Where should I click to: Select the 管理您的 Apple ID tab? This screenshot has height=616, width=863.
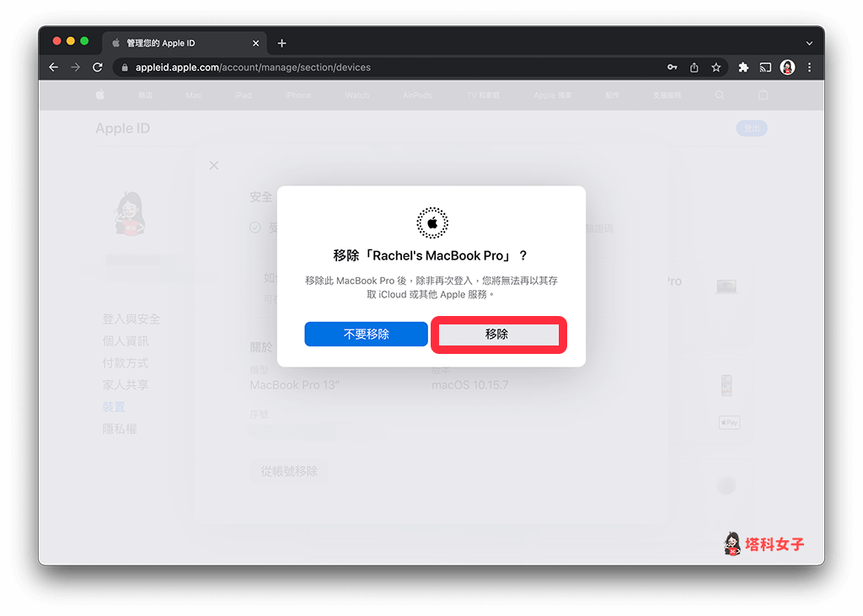tap(185, 43)
